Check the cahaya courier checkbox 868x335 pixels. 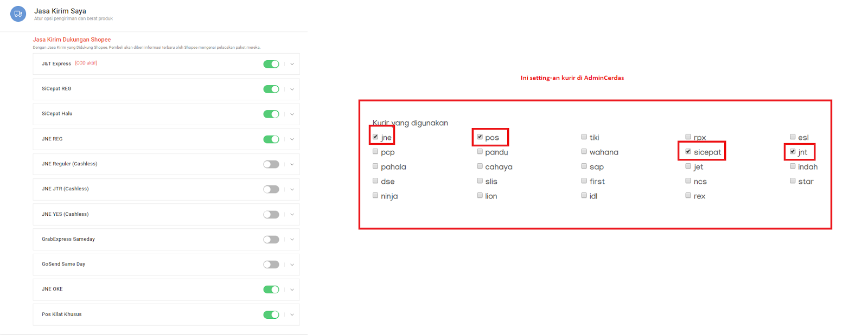tap(480, 166)
